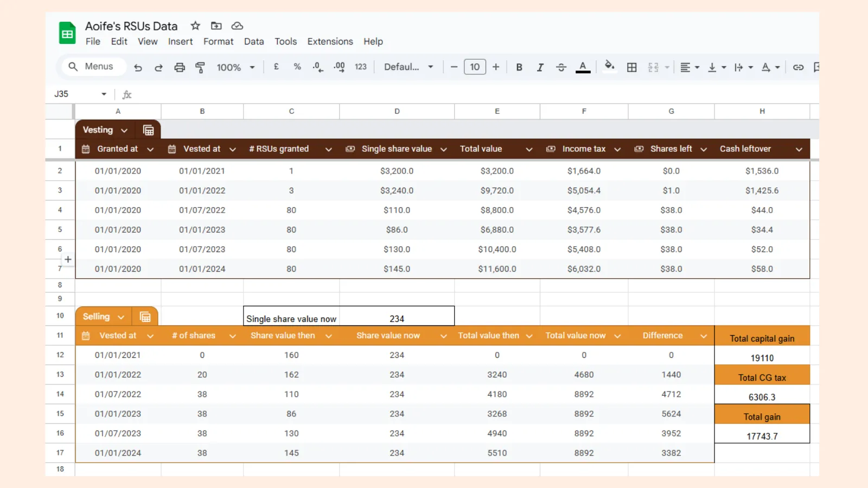The image size is (868, 488).
Task: Open the Print dialog icon
Action: point(180,67)
